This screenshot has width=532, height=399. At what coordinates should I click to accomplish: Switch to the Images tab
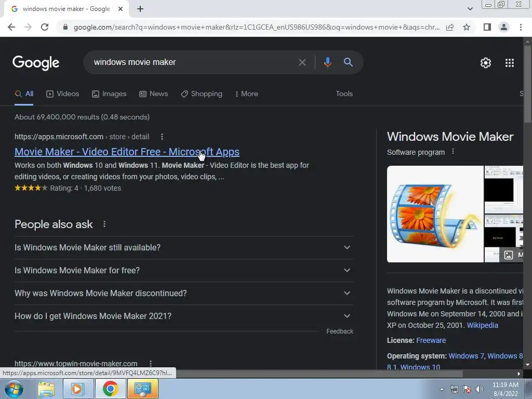[x=109, y=94]
